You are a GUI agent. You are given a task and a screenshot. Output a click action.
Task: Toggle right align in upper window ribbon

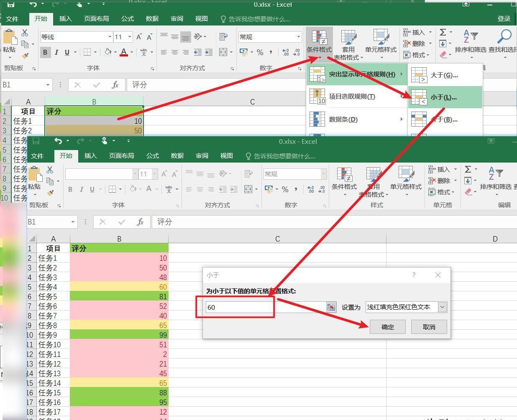186,52
